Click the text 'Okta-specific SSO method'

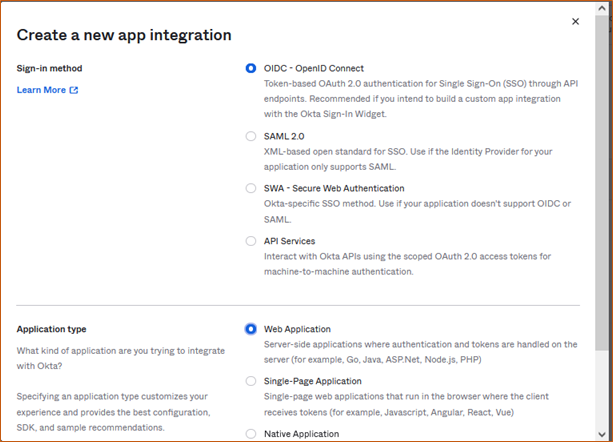pos(319,204)
